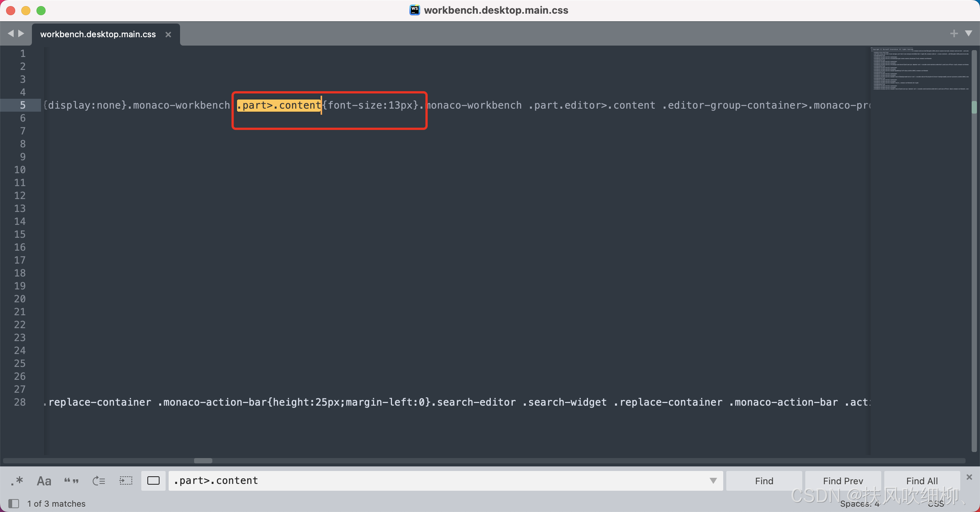Click '.search-widget' text on line 28
980x512 pixels.
coord(564,402)
